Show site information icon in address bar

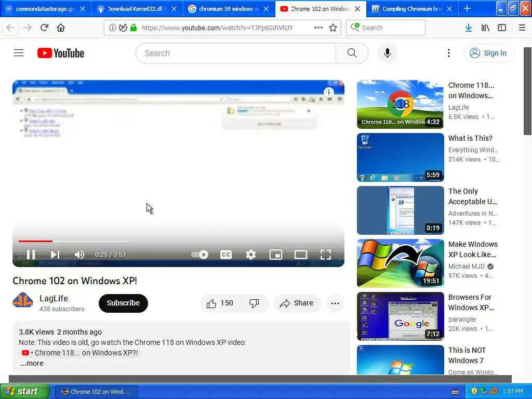tap(112, 28)
